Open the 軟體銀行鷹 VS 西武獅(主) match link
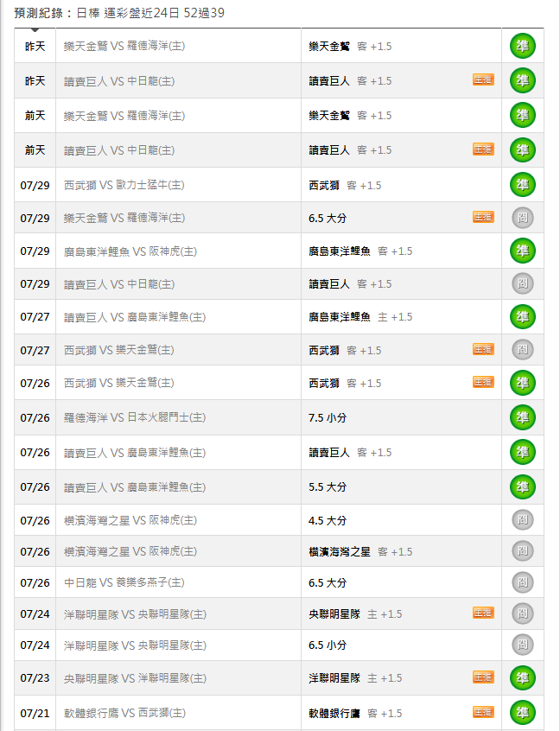Viewport: 560px width, 731px height. (124, 713)
